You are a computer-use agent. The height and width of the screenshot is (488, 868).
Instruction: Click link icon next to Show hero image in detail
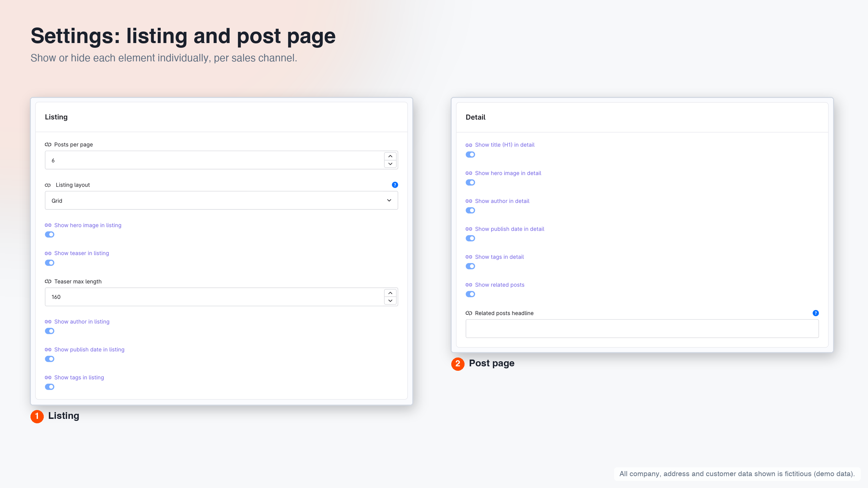coord(469,173)
